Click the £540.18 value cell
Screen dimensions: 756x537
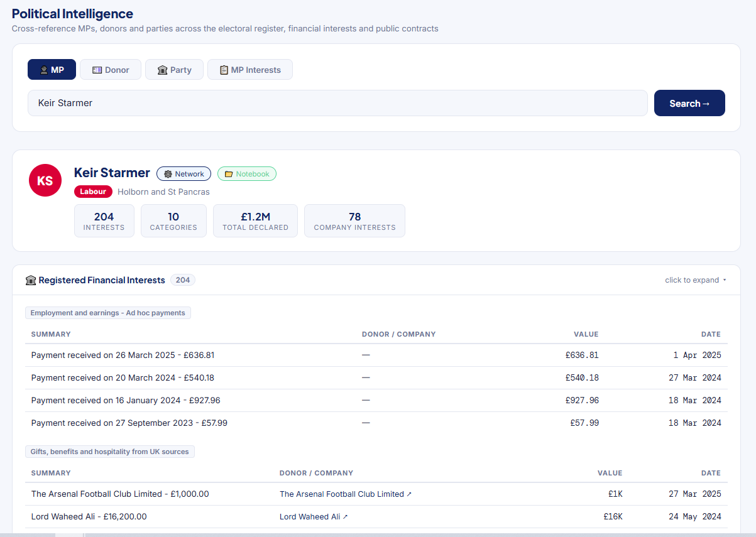(x=582, y=378)
